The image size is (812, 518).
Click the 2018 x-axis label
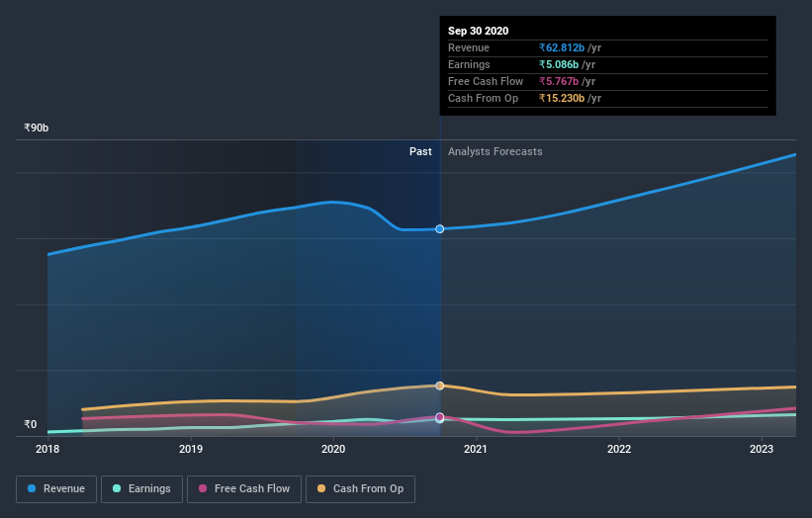(47, 449)
